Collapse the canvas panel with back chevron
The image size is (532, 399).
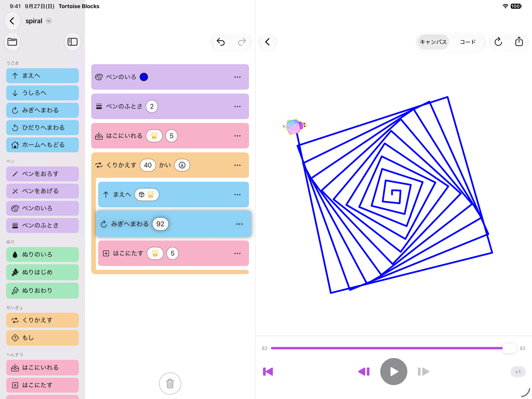(x=268, y=42)
